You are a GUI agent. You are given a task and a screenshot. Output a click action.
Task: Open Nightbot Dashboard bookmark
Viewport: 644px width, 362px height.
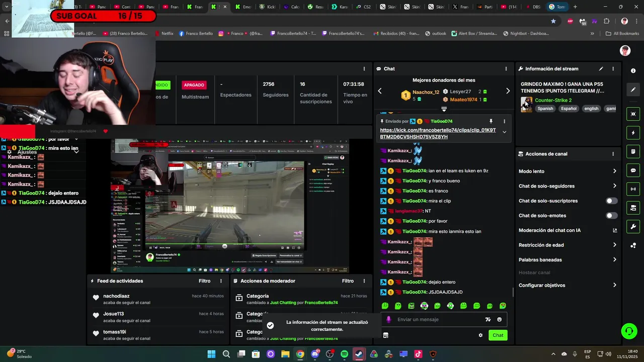point(526,34)
